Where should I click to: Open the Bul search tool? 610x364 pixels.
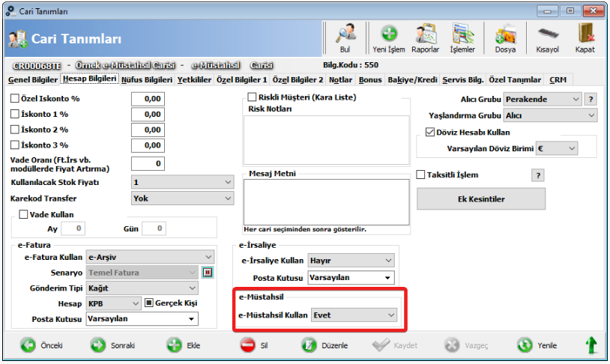point(345,38)
